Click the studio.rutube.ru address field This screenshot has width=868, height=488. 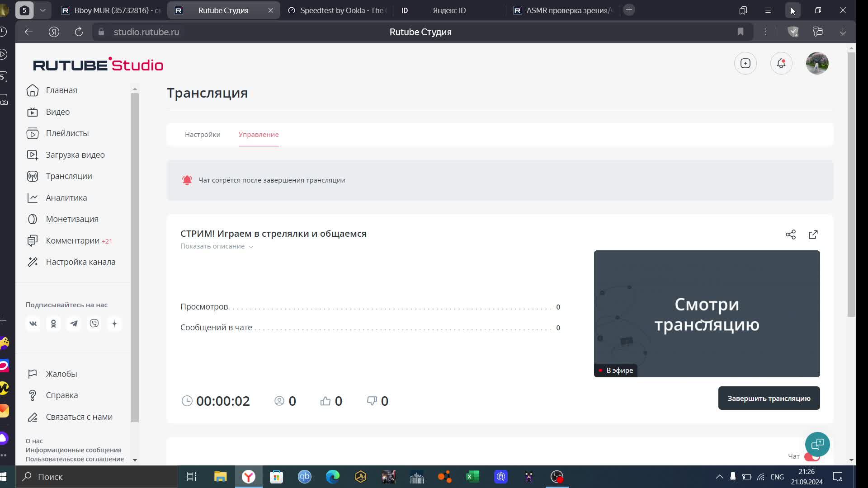click(x=146, y=32)
